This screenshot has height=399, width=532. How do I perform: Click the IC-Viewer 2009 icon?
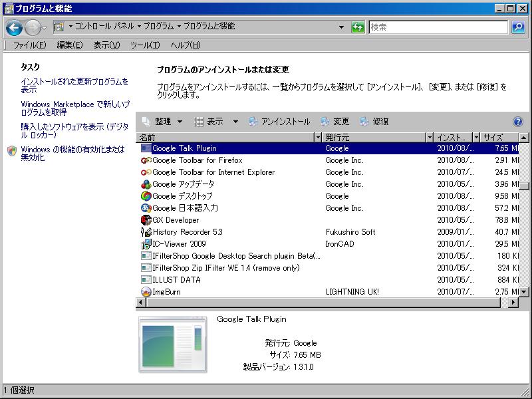[x=146, y=244]
